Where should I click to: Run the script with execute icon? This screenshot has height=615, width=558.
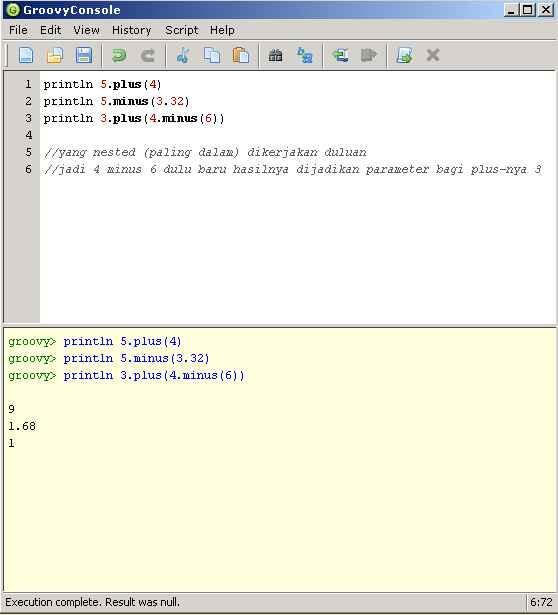point(404,55)
